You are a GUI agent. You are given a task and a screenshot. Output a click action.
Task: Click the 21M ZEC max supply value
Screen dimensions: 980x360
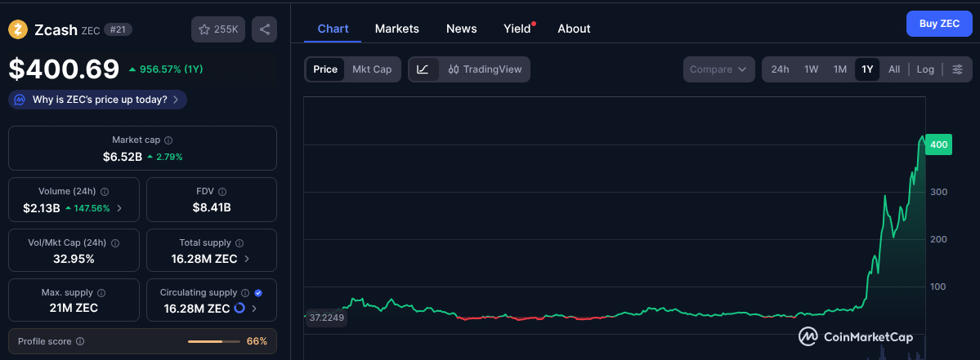74,308
